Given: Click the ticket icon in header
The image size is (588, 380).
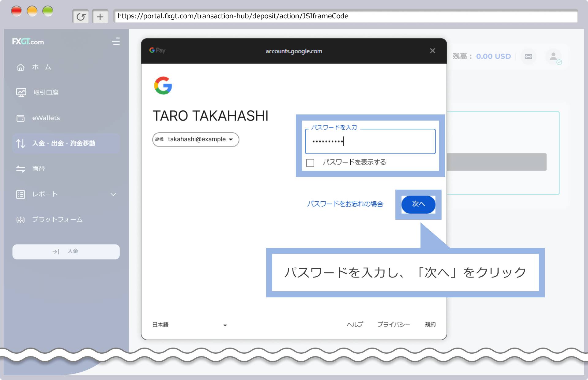Looking at the screenshot, I should click(529, 56).
